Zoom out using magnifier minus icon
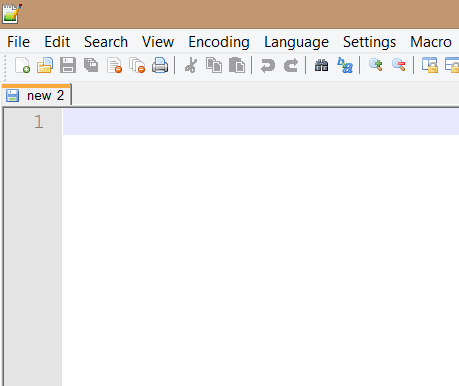 [x=399, y=65]
